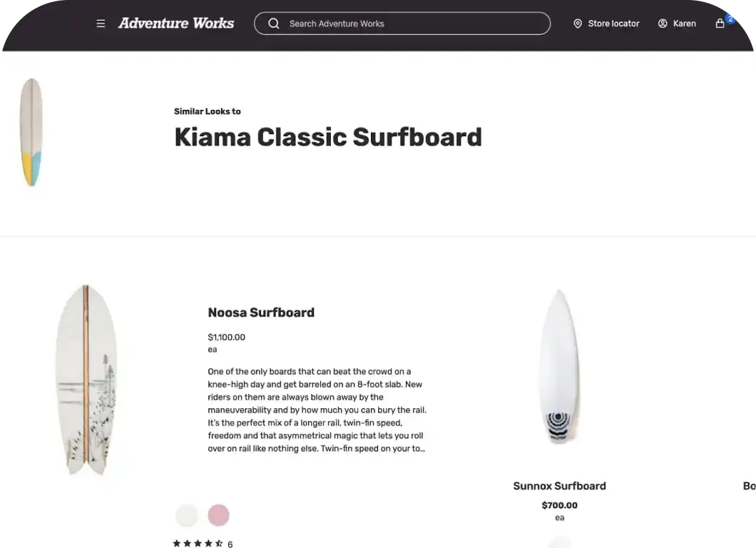Click the Kiama Classic Surfboard thumbnail
The height and width of the screenshot is (548, 756).
click(31, 132)
